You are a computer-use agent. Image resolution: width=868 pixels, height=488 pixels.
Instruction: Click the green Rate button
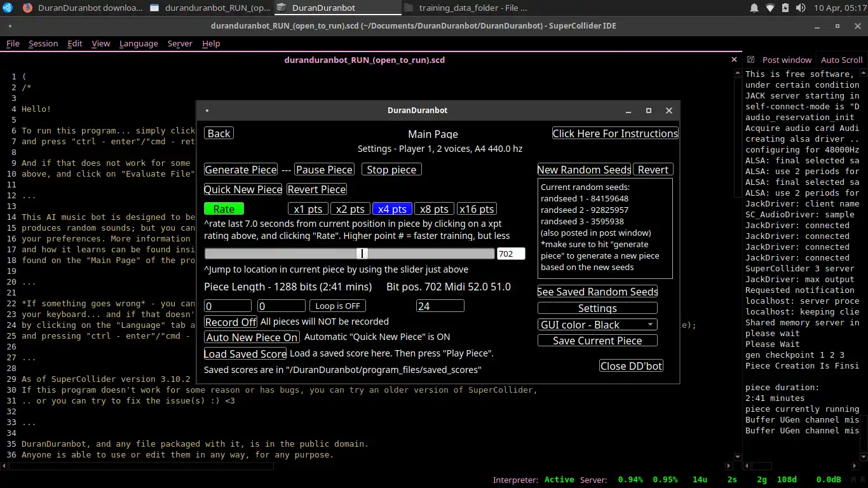coord(224,209)
